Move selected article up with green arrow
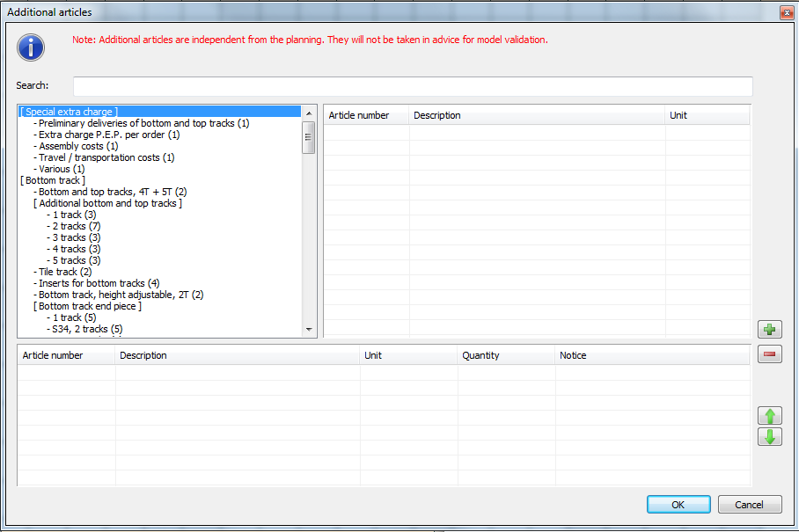Image resolution: width=799 pixels, height=532 pixels. pos(769,416)
